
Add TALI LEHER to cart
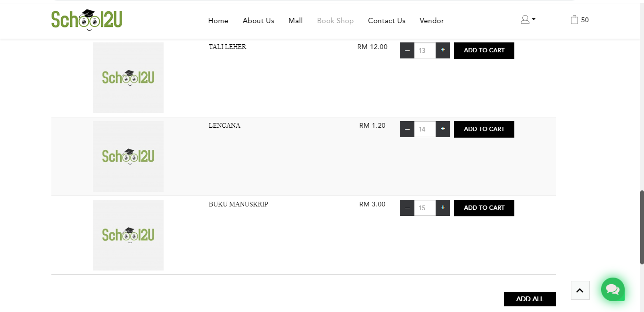click(484, 50)
